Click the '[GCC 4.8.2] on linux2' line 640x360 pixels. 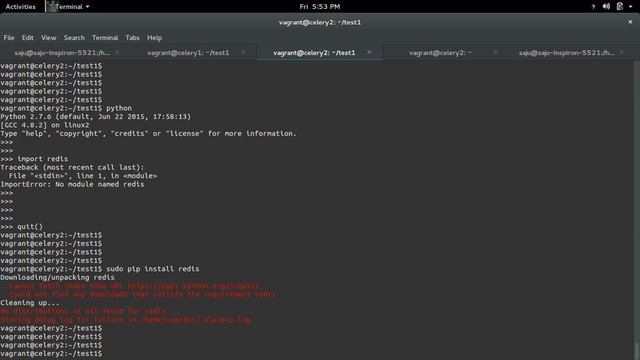[x=45, y=125]
